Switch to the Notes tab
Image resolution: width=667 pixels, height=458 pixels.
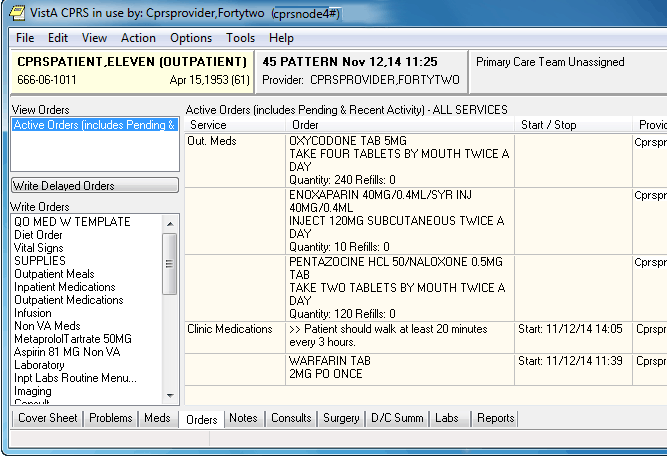(243, 418)
